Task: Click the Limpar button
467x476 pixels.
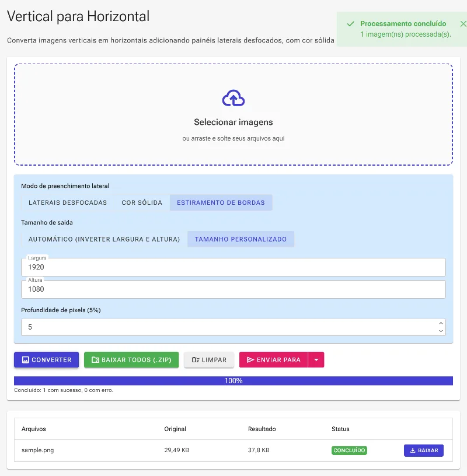Action: click(x=209, y=360)
